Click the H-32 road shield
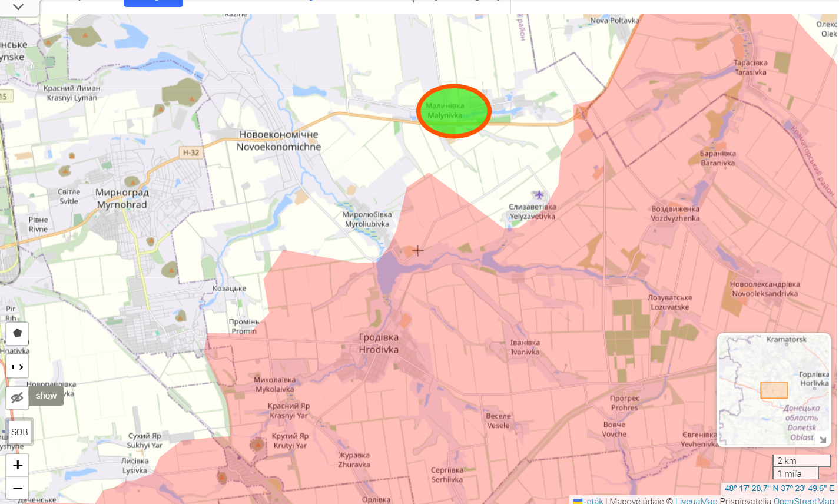This screenshot has height=504, width=839. pyautogui.click(x=191, y=153)
